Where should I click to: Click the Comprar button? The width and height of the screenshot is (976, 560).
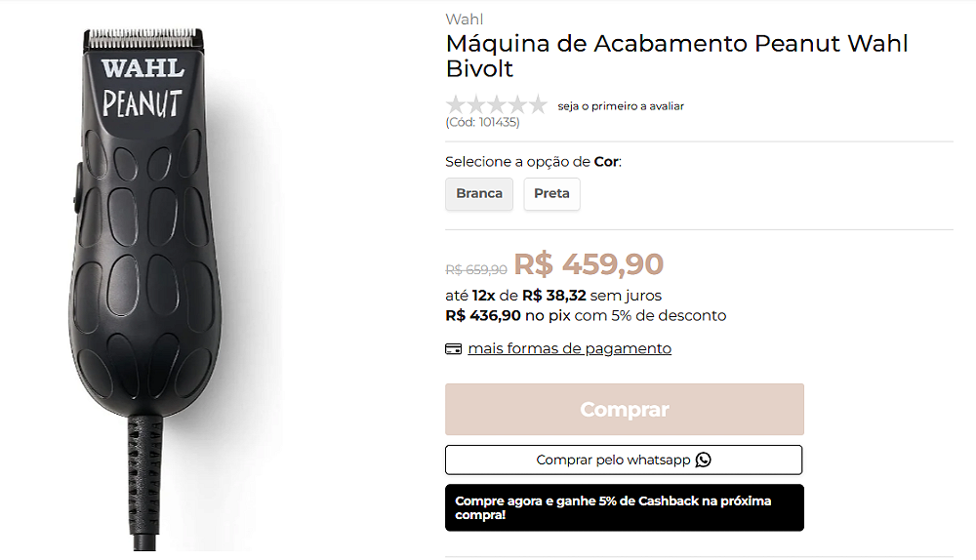tap(625, 410)
